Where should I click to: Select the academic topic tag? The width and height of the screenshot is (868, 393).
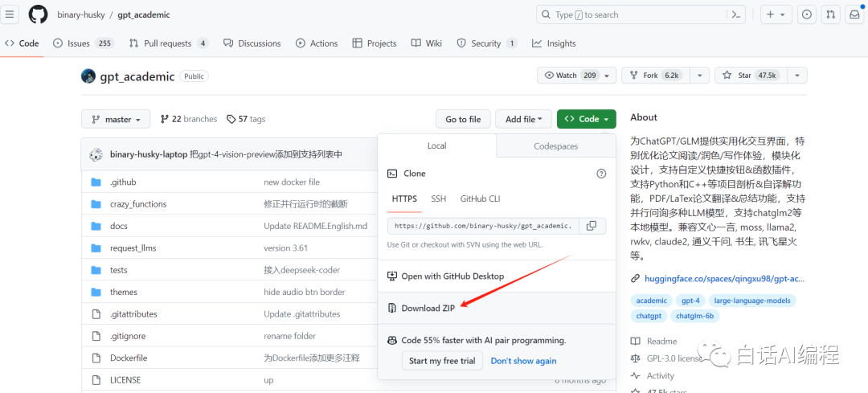pos(652,301)
